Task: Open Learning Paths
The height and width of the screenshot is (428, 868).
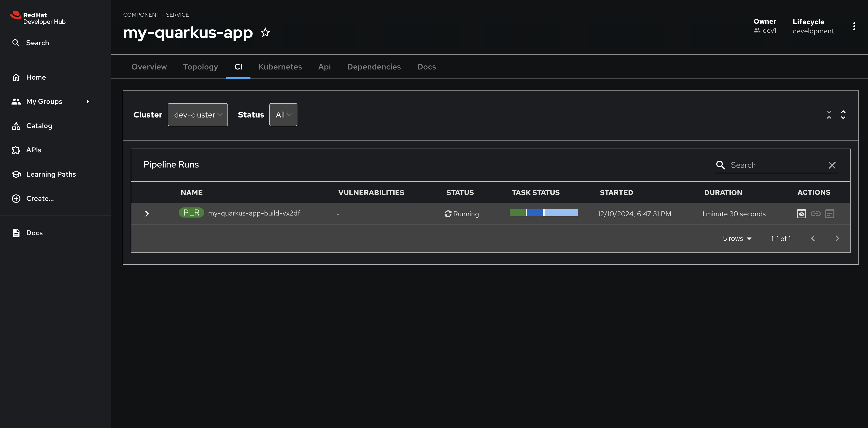Action: (44, 174)
